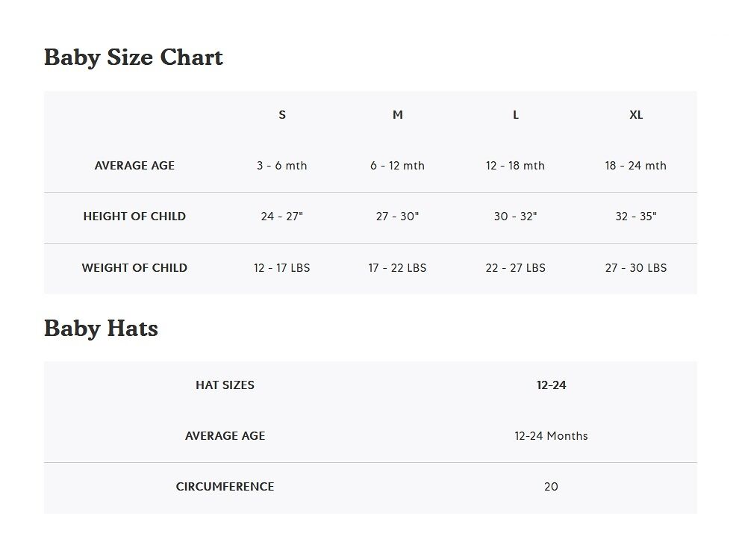Click the 3 - 6 mth age cell
The image size is (742, 560).
(282, 166)
